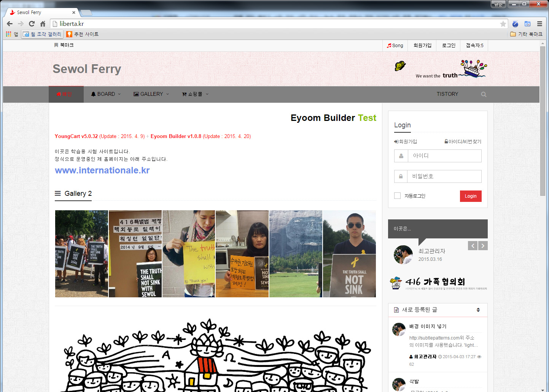Toggle the sort arrows on 새로 등록된 글
The height and width of the screenshot is (392, 549).
tap(478, 310)
